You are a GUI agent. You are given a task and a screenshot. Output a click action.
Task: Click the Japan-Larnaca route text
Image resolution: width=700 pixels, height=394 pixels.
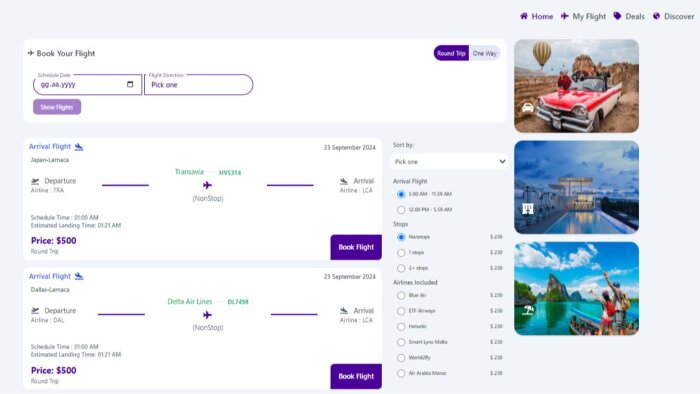tap(50, 160)
